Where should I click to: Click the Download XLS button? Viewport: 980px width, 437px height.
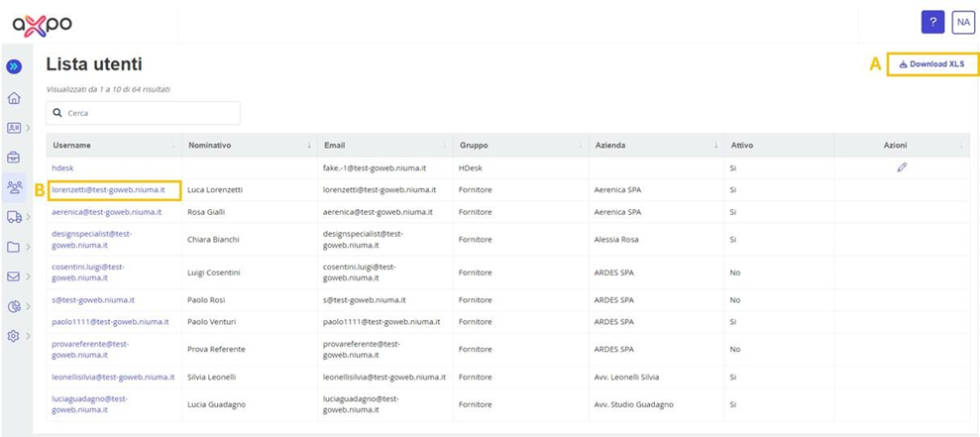(x=930, y=63)
